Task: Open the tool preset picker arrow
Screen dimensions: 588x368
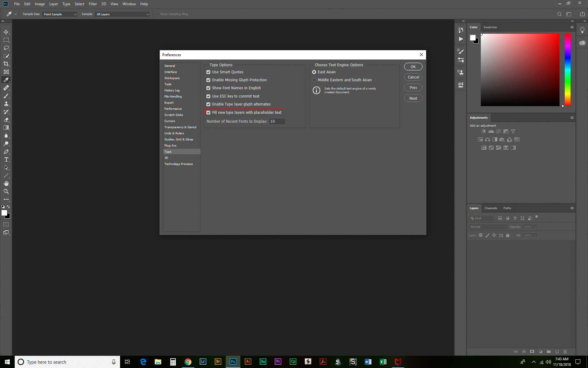Action: point(15,14)
